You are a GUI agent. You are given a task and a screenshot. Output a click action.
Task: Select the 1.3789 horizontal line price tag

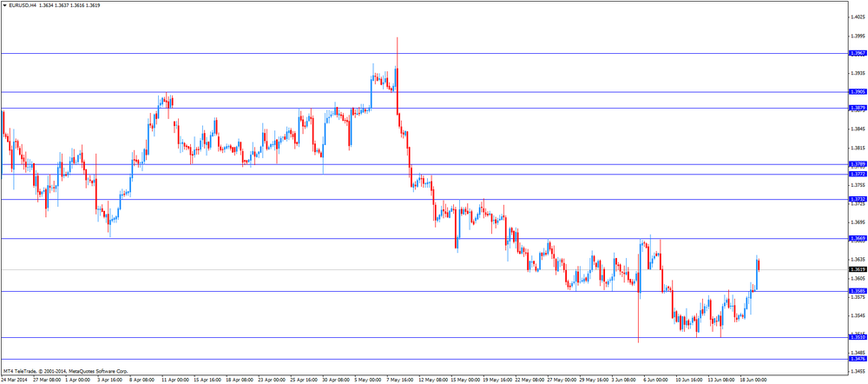(x=858, y=164)
